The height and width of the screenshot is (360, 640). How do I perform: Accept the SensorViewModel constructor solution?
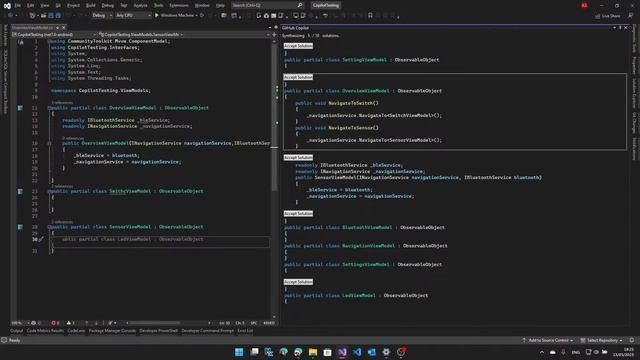point(298,158)
